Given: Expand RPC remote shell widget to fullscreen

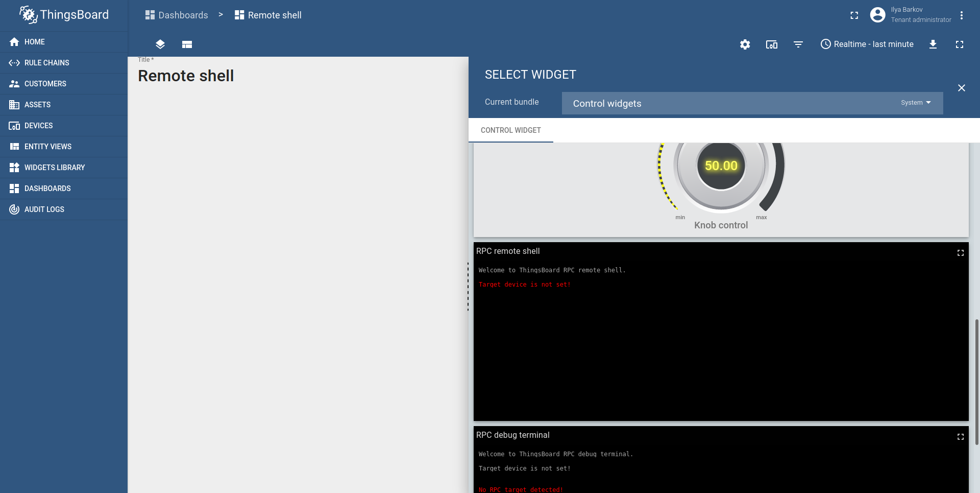Looking at the screenshot, I should (x=961, y=253).
